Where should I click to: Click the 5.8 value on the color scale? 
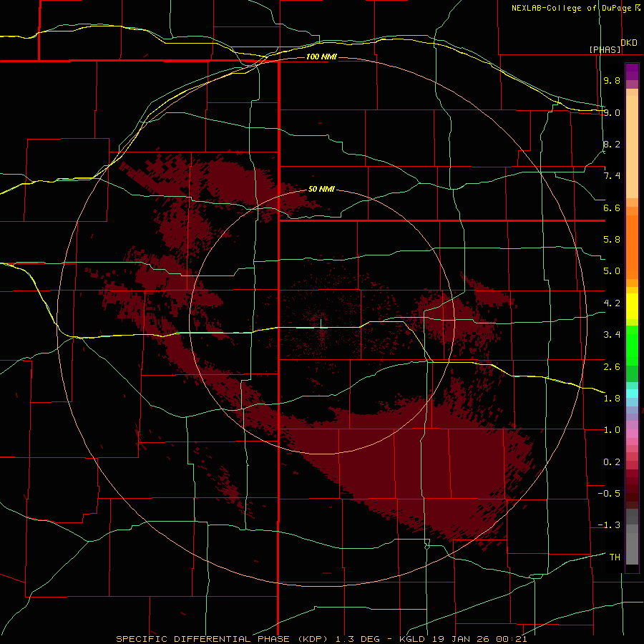(612, 240)
